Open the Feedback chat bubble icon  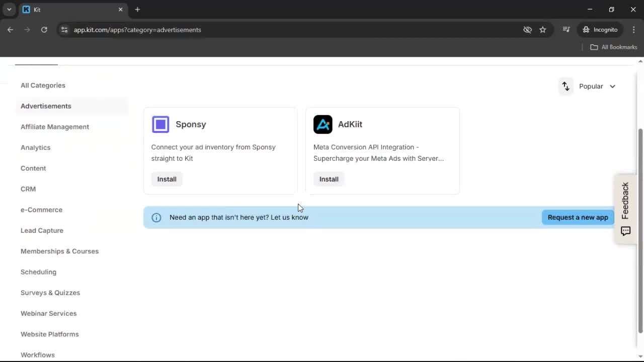coord(625,231)
